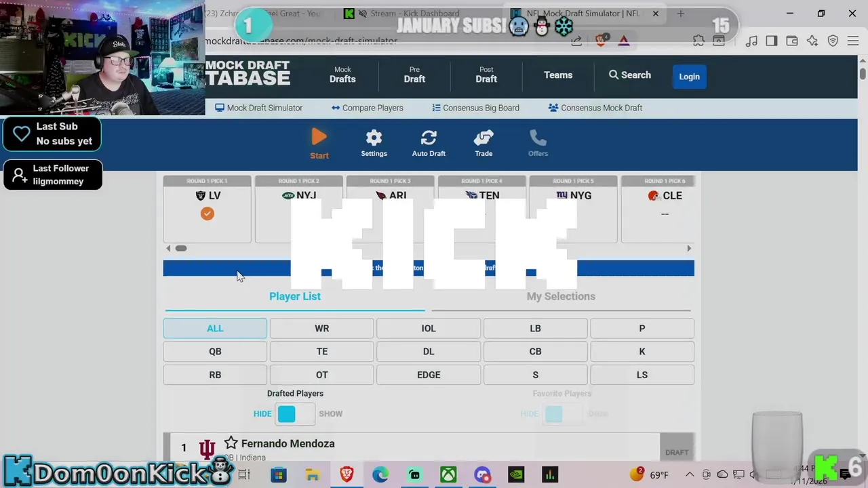This screenshot has width=868, height=488.
Task: Filter the player list by QB
Action: click(215, 351)
